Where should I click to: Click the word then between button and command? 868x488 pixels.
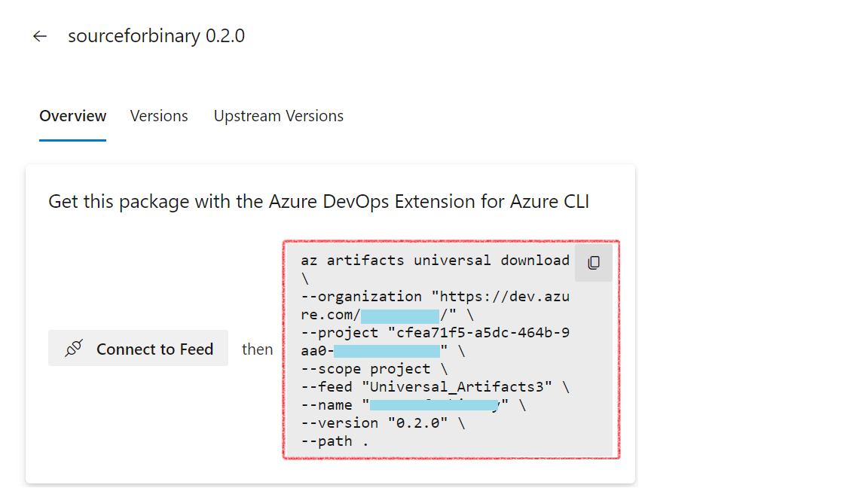257,349
